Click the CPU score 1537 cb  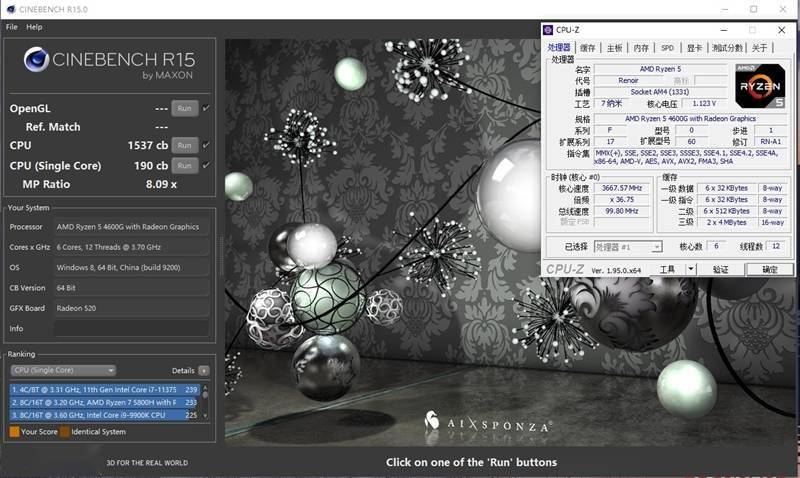pos(147,145)
